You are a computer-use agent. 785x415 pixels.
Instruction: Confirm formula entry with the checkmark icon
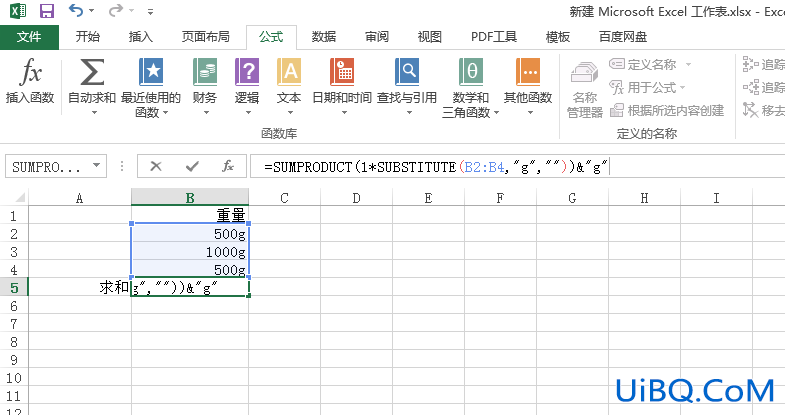(192, 166)
